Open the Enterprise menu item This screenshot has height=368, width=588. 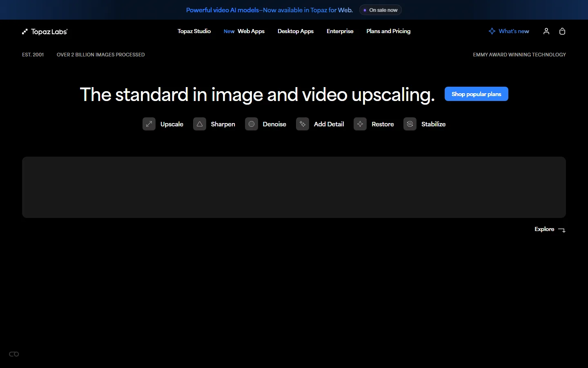point(340,31)
